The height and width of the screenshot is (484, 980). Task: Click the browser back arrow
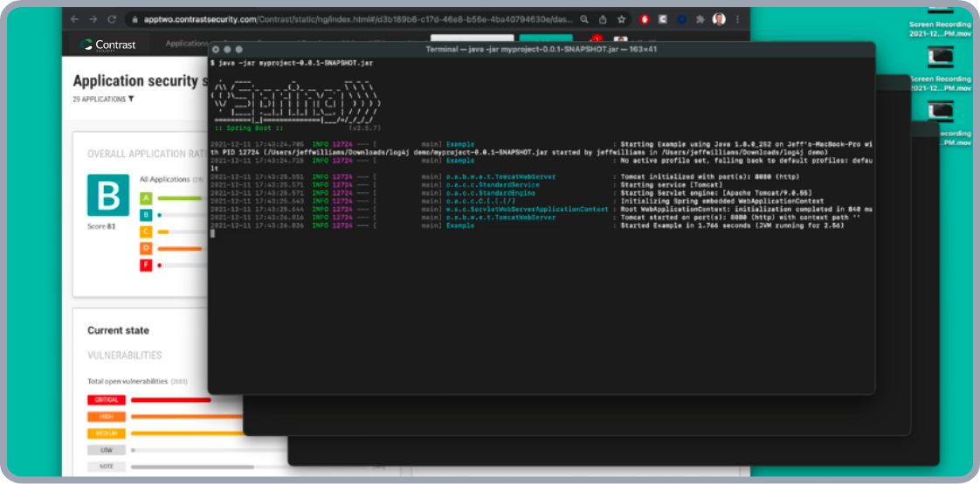pyautogui.click(x=74, y=18)
